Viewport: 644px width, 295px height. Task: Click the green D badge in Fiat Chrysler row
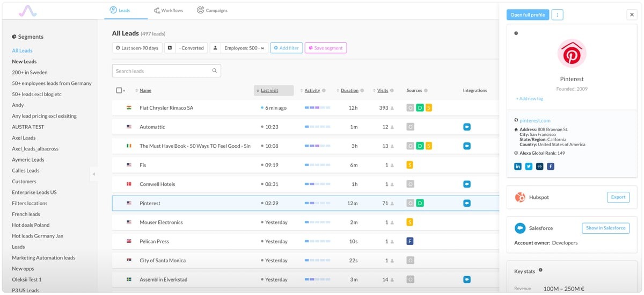[420, 108]
